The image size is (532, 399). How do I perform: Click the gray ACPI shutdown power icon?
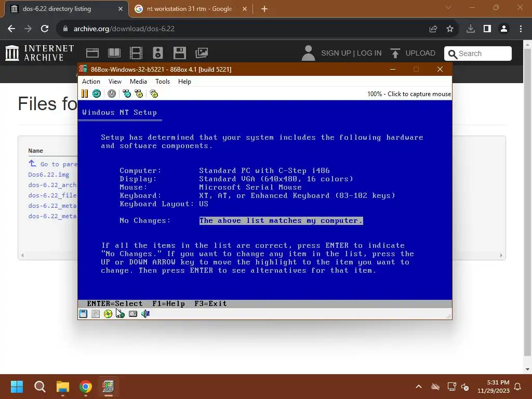coord(112,94)
